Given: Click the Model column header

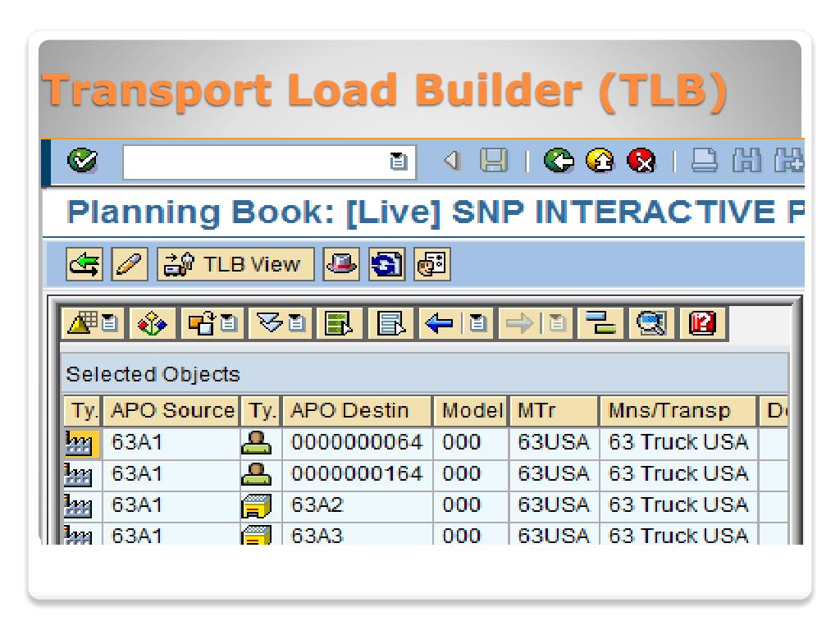Looking at the screenshot, I should [x=471, y=411].
